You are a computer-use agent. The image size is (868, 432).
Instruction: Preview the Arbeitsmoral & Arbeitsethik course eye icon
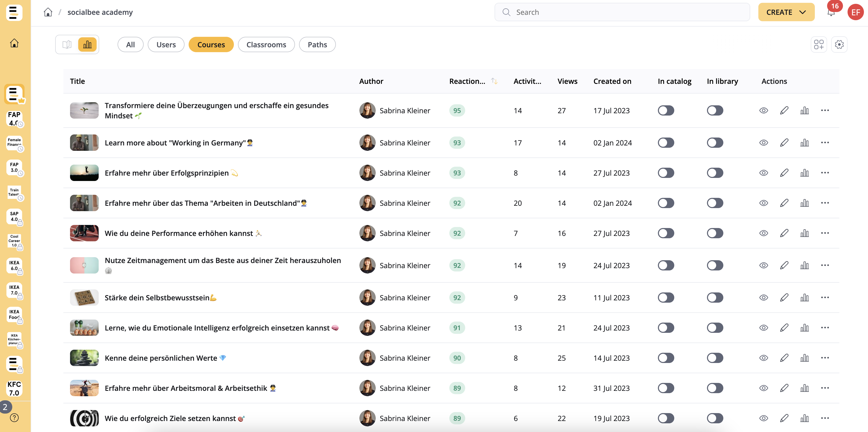pyautogui.click(x=763, y=388)
